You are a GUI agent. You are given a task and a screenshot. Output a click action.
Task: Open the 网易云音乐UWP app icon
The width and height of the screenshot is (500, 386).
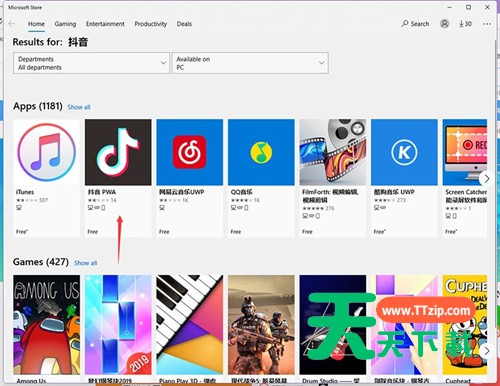click(x=190, y=152)
